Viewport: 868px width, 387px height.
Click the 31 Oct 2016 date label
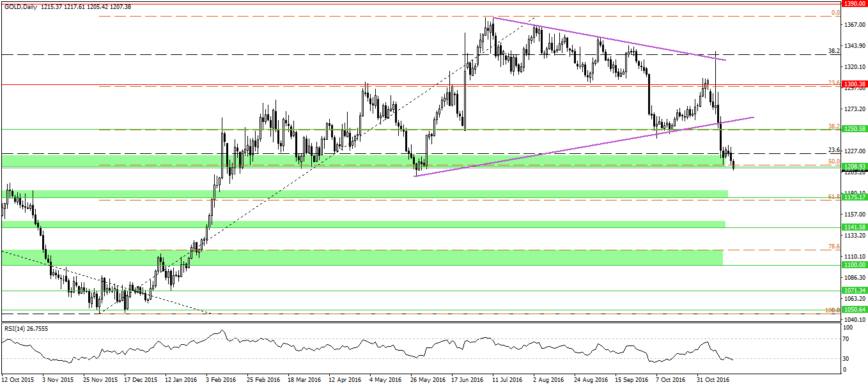click(x=712, y=379)
